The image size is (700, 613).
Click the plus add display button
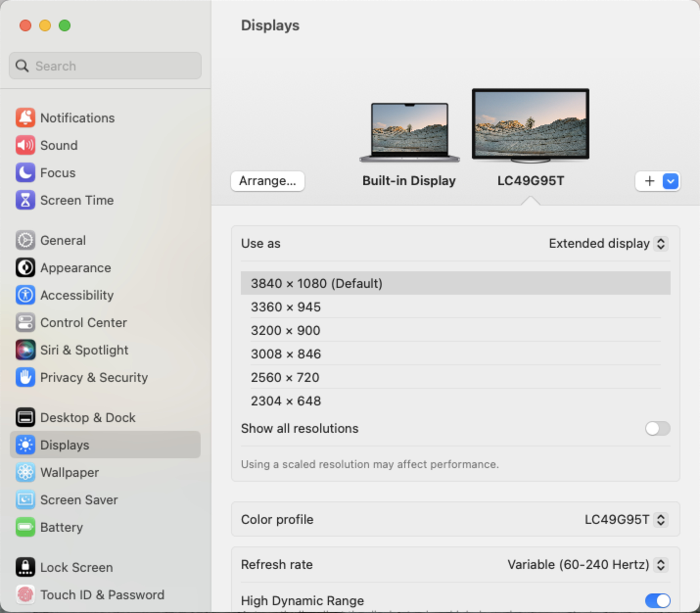click(x=649, y=181)
